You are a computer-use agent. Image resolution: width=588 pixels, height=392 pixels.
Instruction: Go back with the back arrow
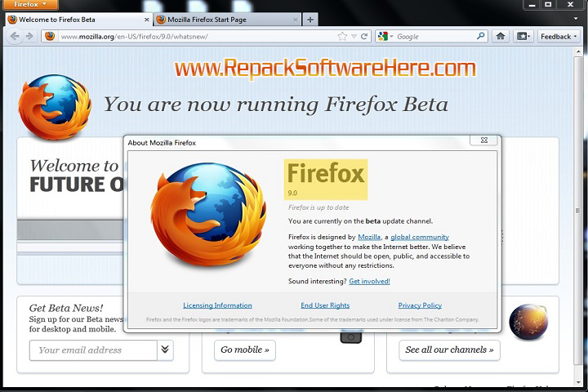(x=15, y=37)
